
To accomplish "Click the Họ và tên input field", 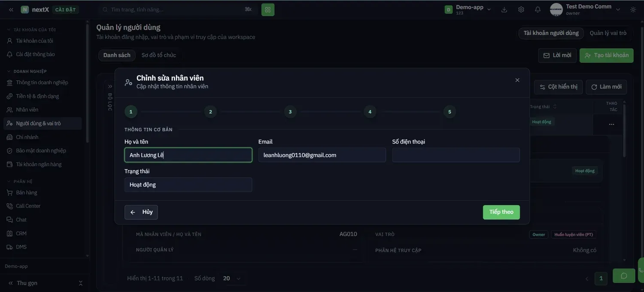I will coord(188,155).
